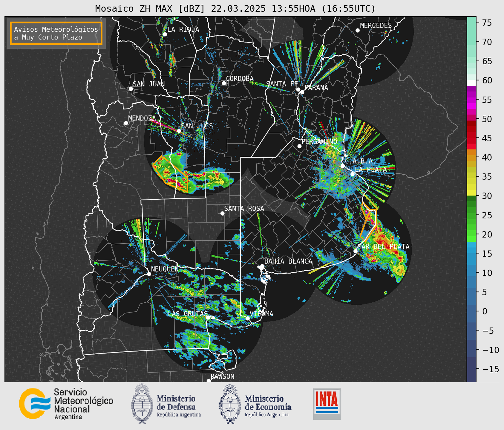Click the -15 label on the color scale
Viewport: 504px width, 430px height.
[x=490, y=369]
